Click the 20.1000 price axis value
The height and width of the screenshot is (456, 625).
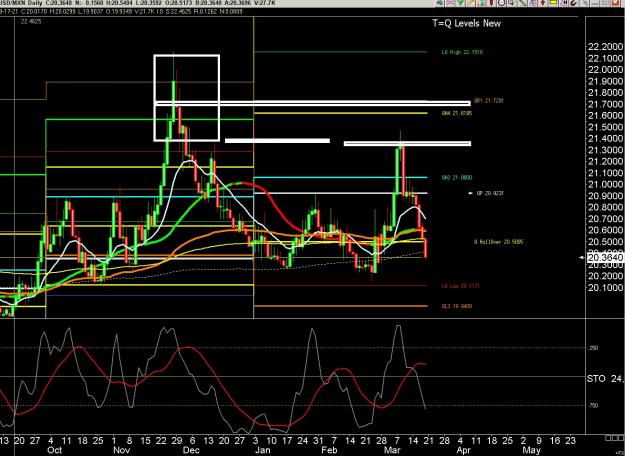(x=605, y=288)
